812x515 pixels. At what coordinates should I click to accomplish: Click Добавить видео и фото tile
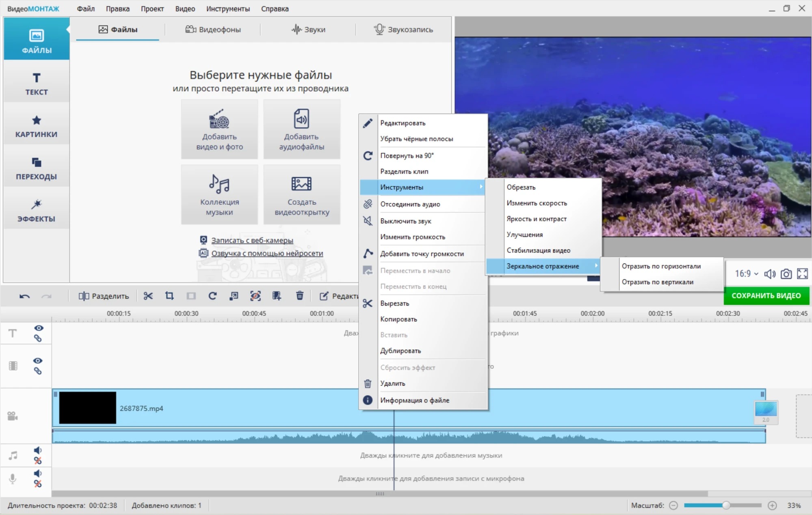219,129
